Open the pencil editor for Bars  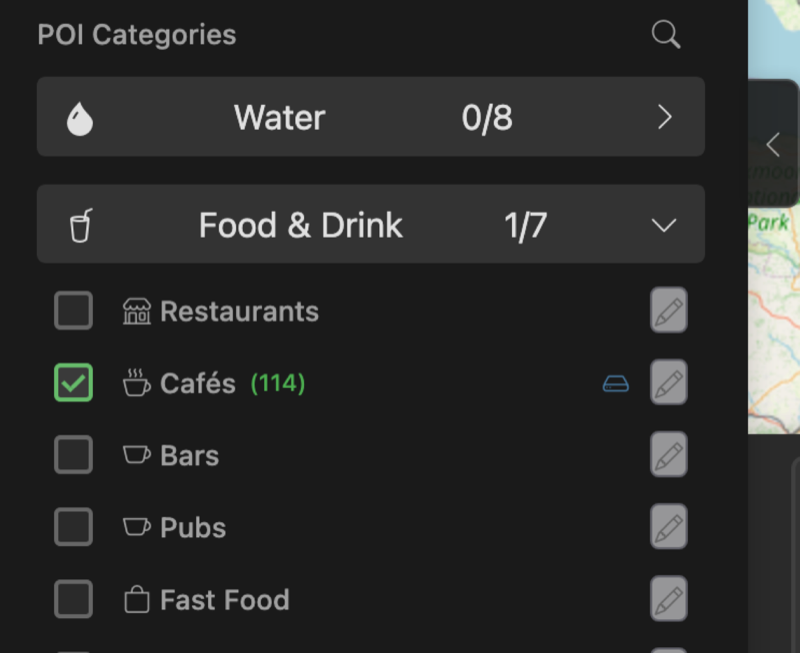point(669,455)
